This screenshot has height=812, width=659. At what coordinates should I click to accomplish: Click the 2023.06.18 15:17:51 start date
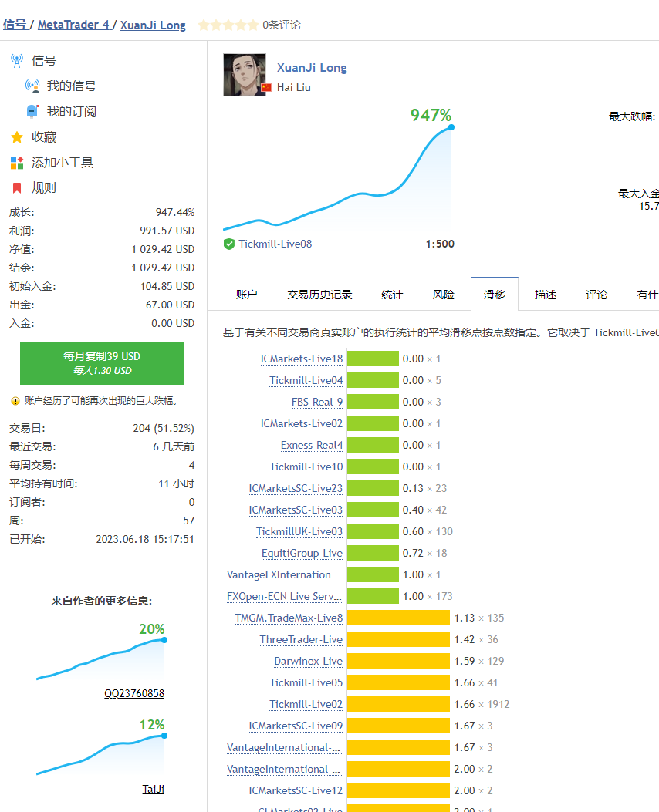(x=145, y=539)
